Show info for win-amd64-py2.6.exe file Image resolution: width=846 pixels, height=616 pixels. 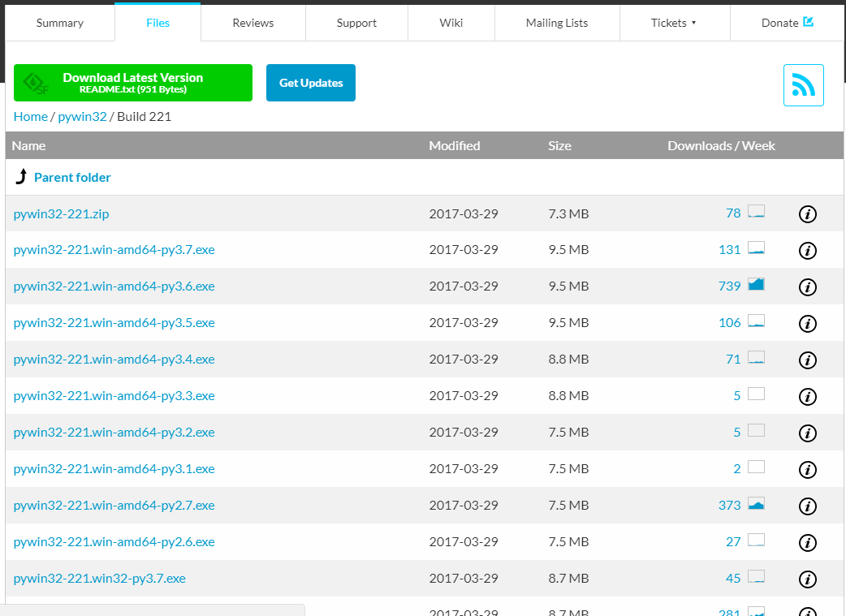coord(807,543)
